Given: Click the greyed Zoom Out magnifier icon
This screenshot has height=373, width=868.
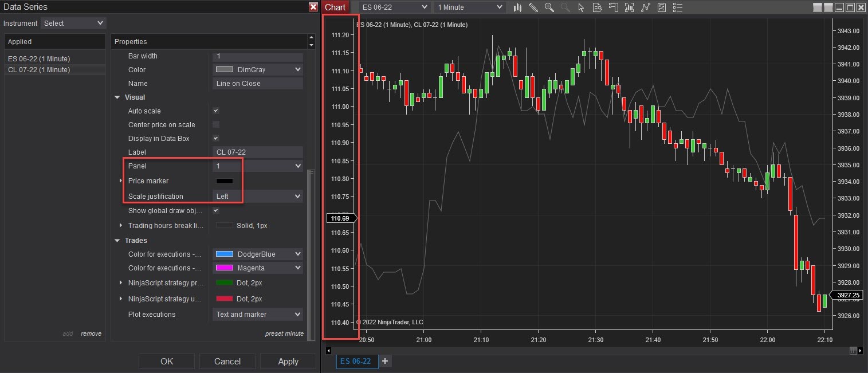Looking at the screenshot, I should [x=565, y=7].
